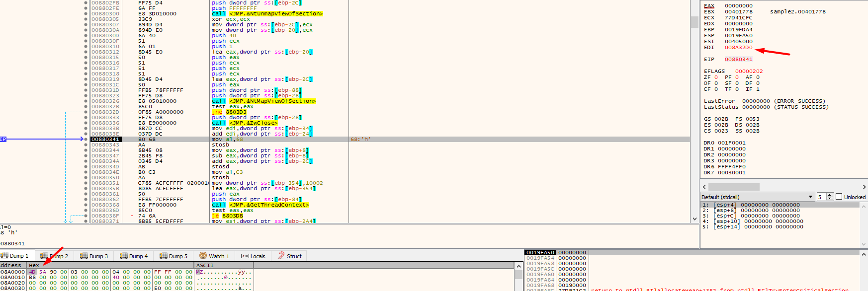Click the Dump 3 tab icon
Viewport: 868px width, 291px height.
click(x=84, y=256)
